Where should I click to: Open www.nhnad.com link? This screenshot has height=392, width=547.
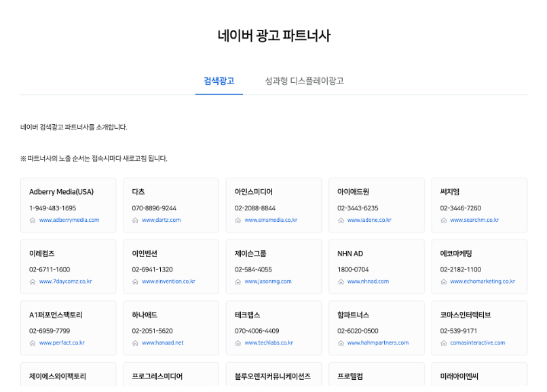tap(368, 281)
